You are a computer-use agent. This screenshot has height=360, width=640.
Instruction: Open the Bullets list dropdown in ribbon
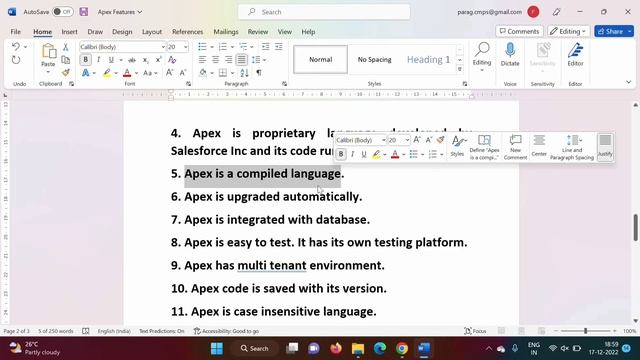point(211,47)
